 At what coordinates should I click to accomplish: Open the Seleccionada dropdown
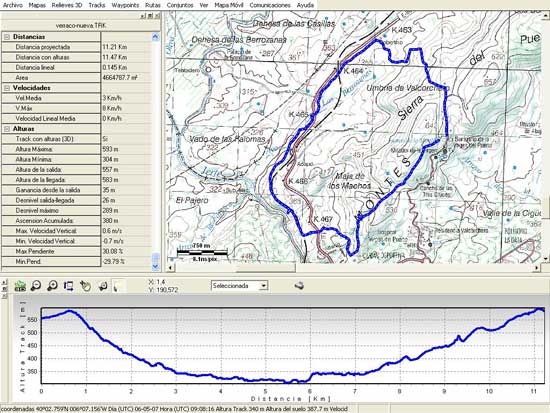[x=263, y=286]
